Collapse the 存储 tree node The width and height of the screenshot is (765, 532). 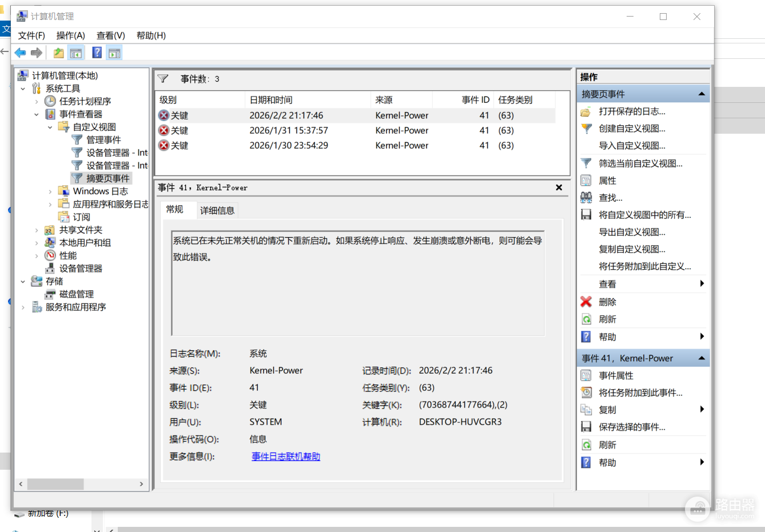[x=23, y=281]
